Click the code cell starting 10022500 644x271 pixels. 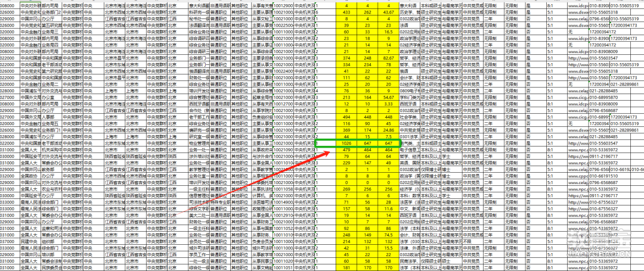(x=283, y=26)
